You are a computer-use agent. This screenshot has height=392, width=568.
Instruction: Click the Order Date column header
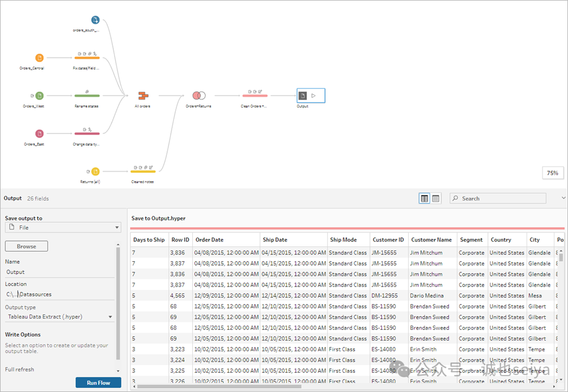226,240
